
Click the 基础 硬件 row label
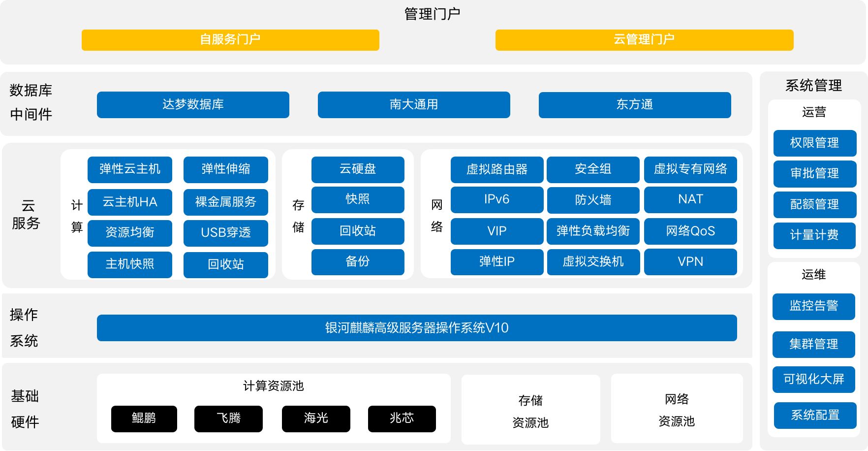25,409
